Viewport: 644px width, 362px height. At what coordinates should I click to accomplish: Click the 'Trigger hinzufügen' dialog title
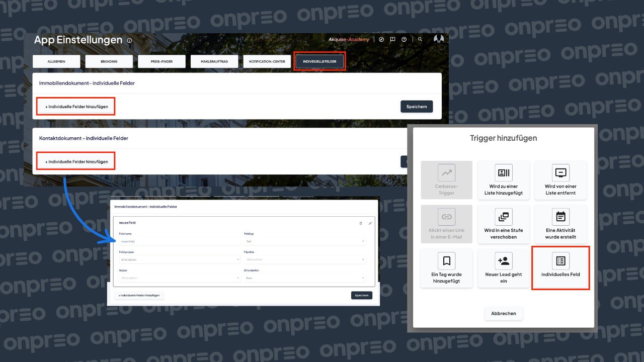(504, 138)
